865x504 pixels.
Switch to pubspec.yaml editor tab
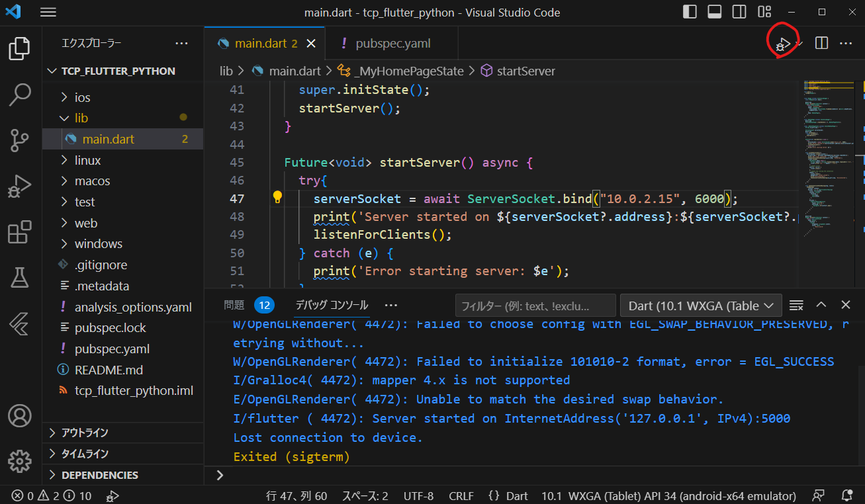tap(392, 44)
